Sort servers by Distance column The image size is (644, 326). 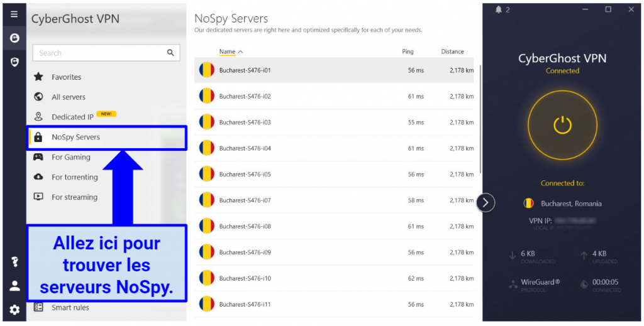click(453, 52)
